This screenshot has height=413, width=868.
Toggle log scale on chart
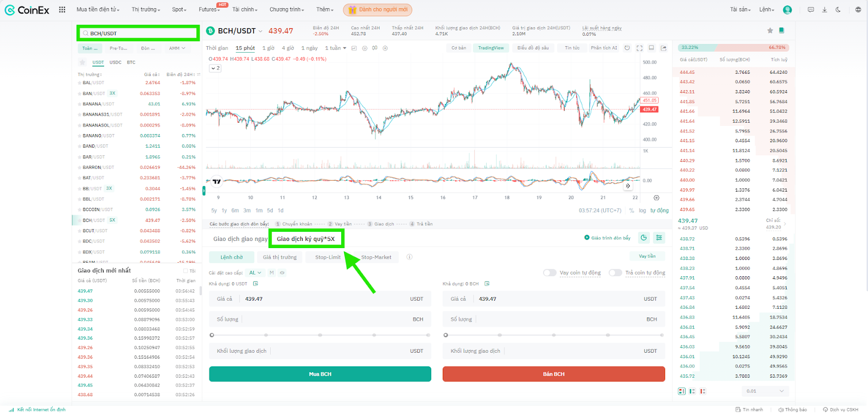tap(642, 211)
